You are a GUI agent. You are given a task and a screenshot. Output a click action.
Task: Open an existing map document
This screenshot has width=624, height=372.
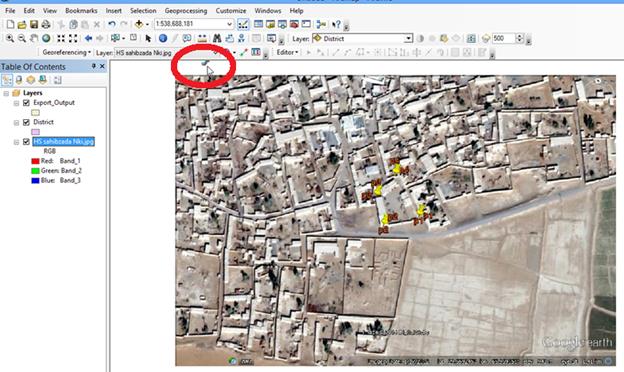[x=22, y=25]
